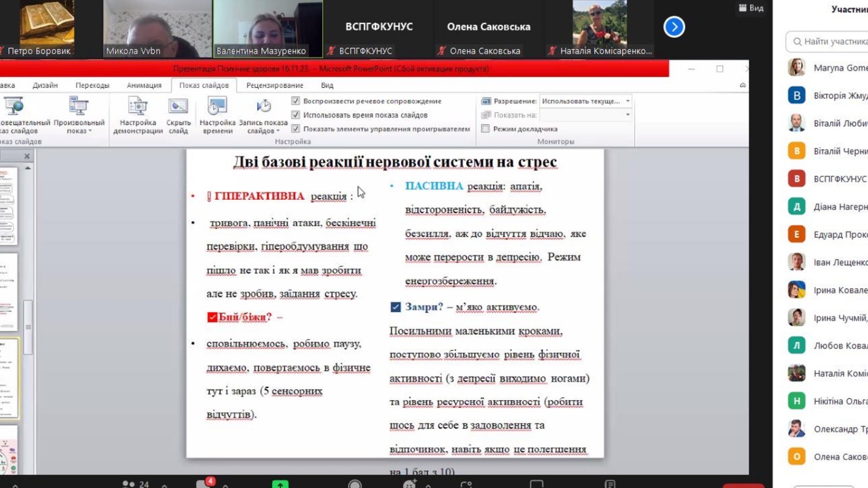Switch to the Дизайн ribbon tab
This screenshot has height=488, width=868.
click(45, 85)
